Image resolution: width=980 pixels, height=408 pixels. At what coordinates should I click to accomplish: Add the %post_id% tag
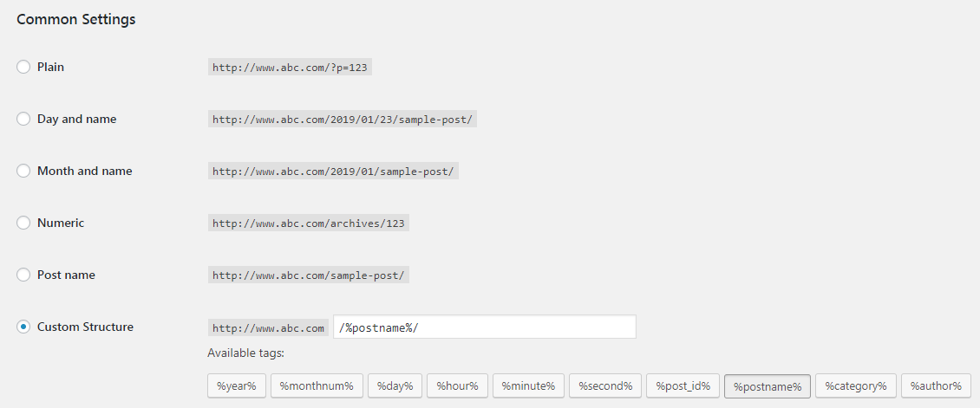[x=683, y=386]
